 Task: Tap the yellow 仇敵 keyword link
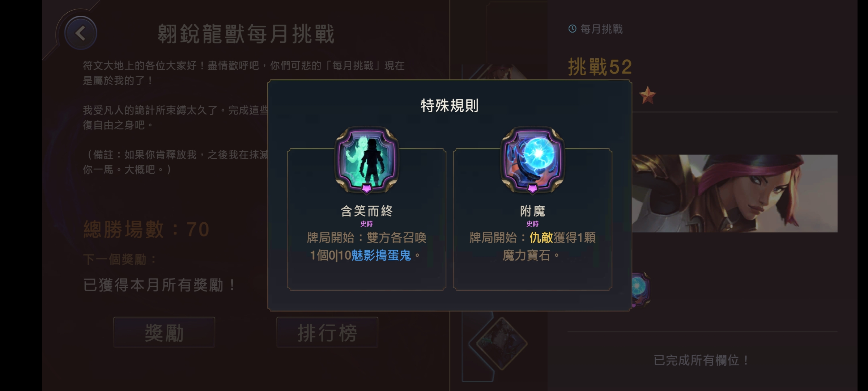click(x=541, y=238)
